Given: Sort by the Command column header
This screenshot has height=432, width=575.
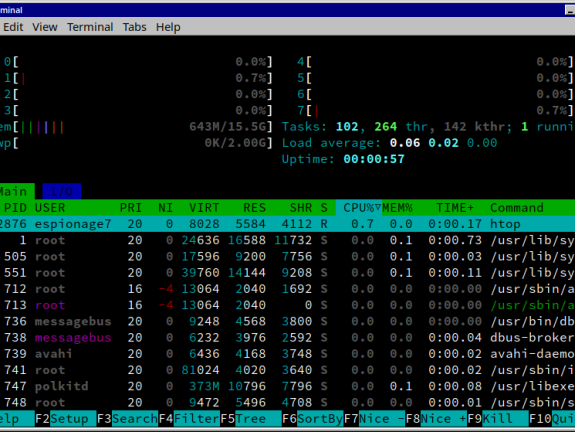Looking at the screenshot, I should click(x=517, y=208).
